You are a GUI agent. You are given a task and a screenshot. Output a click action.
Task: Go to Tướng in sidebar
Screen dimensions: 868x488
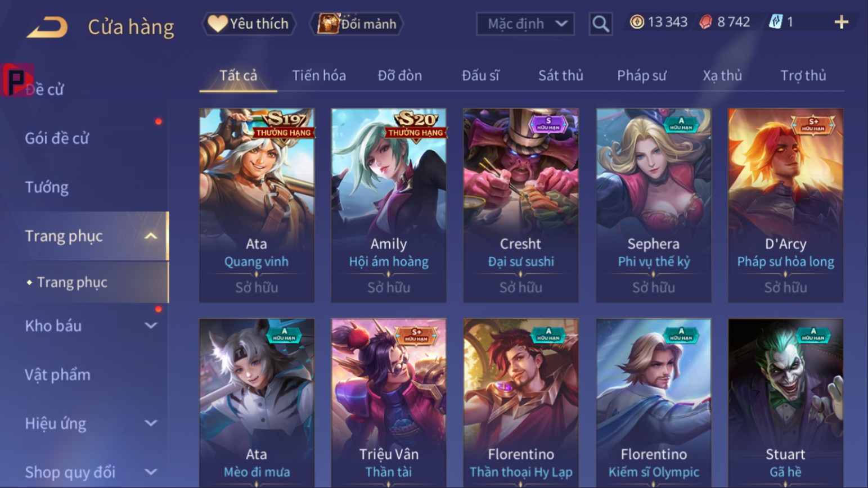pyautogui.click(x=47, y=187)
